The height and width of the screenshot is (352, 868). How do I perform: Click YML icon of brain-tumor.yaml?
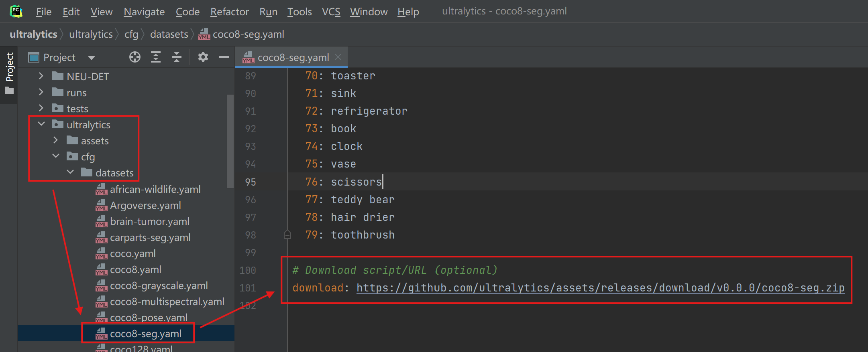[102, 221]
